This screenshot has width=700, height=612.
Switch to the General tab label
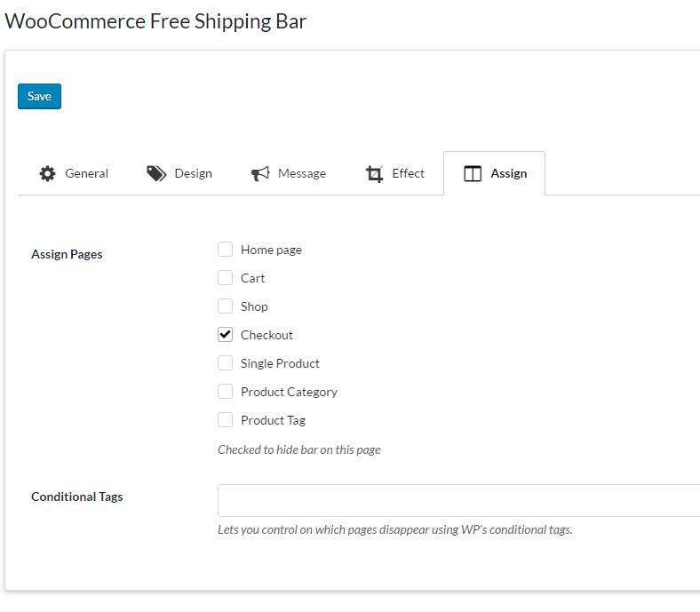[x=87, y=174]
